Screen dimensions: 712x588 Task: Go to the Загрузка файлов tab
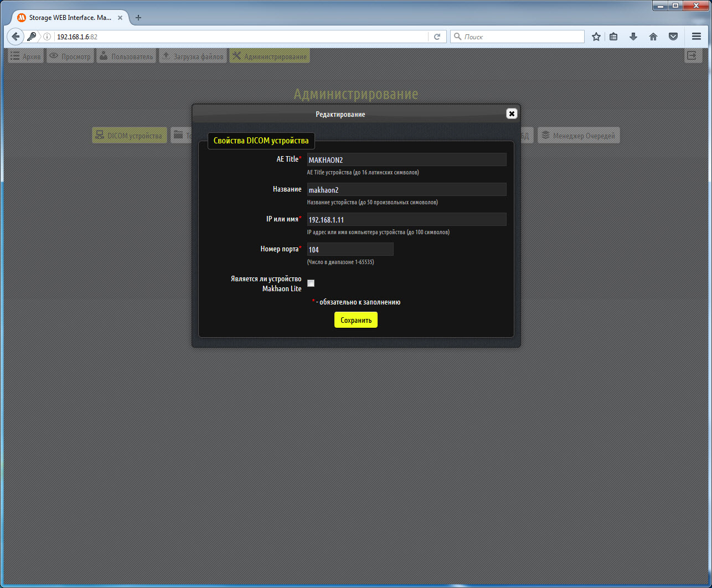click(193, 56)
